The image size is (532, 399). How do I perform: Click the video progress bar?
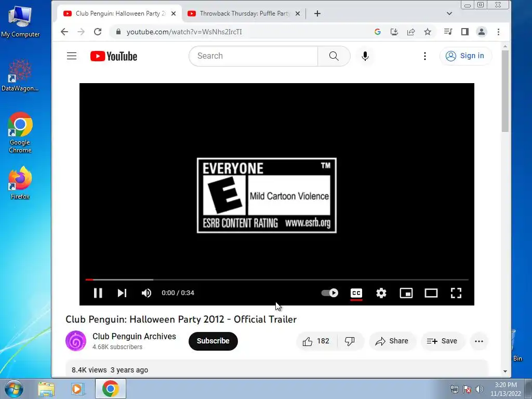(277, 280)
